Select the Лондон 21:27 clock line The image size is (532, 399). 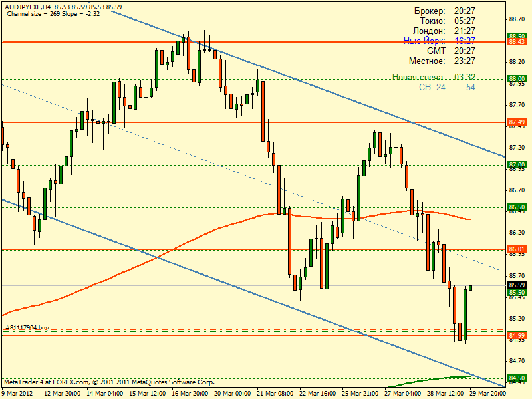pos(444,31)
